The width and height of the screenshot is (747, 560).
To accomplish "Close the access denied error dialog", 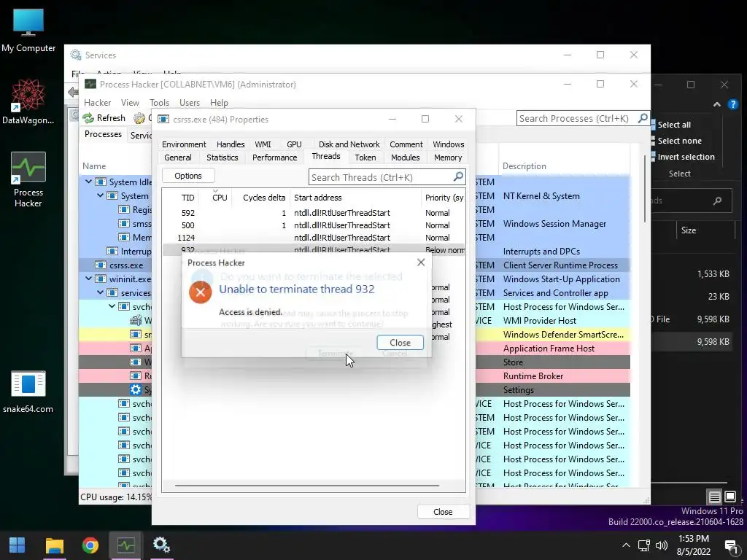I will pos(400,343).
